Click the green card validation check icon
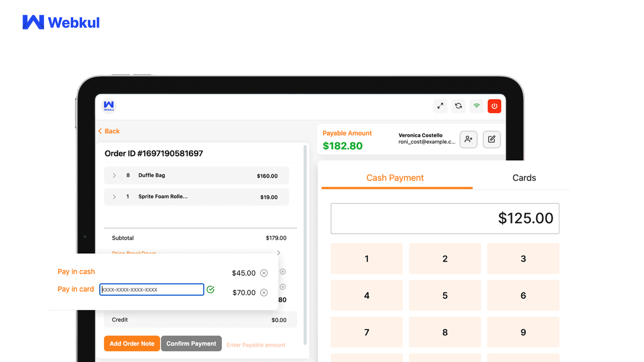Image resolution: width=644 pixels, height=362 pixels. coord(211,289)
